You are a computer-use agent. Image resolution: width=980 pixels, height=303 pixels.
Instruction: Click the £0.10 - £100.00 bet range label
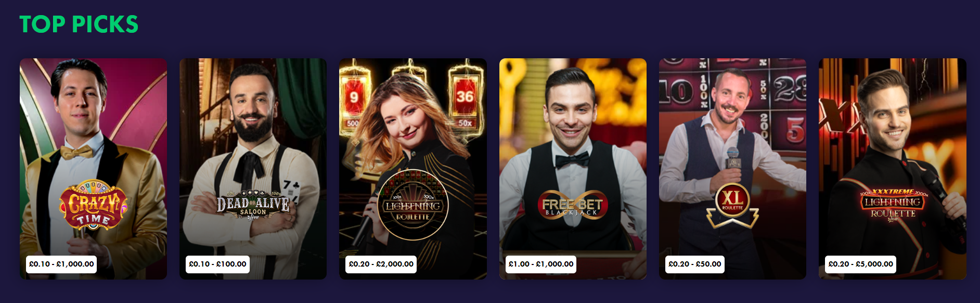coord(217,264)
